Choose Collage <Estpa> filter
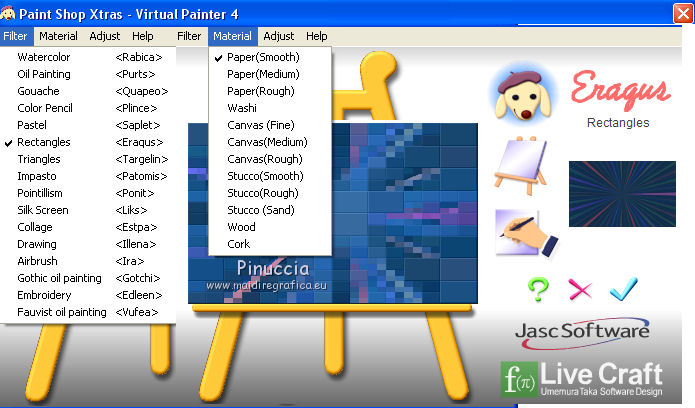Screen dimensions: 695x408 88,227
